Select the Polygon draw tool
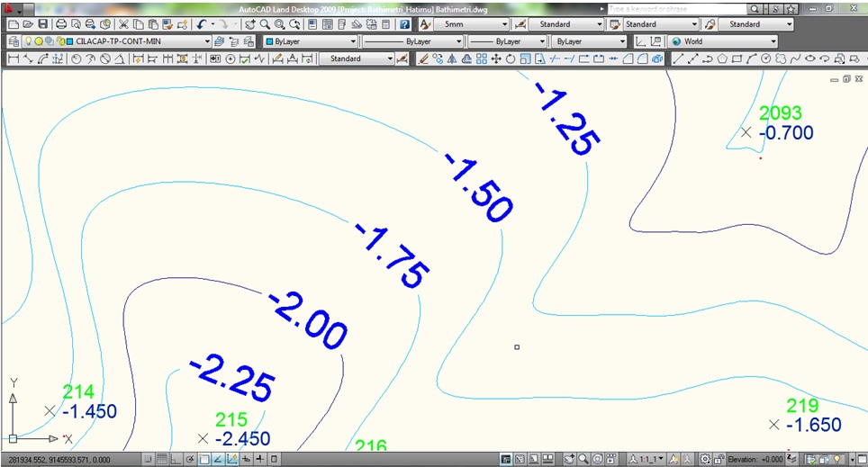The width and height of the screenshot is (868, 467). click(x=722, y=58)
